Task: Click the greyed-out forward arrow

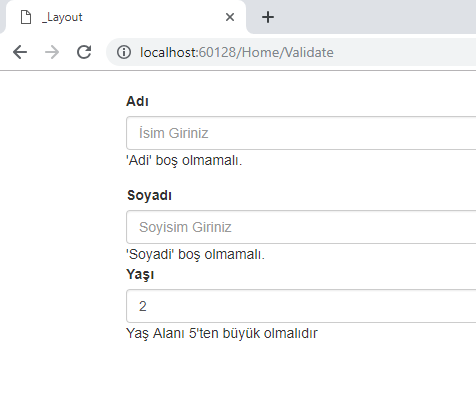Action: [52, 52]
